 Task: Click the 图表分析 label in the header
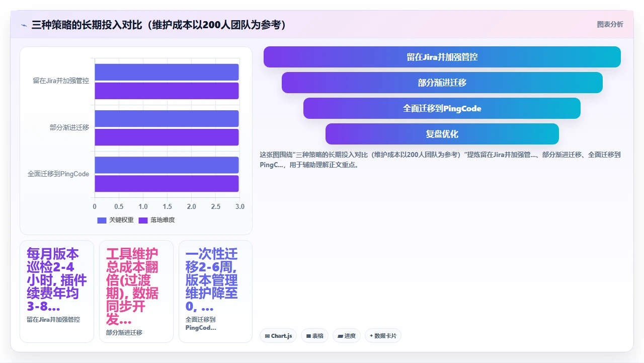coord(610,24)
